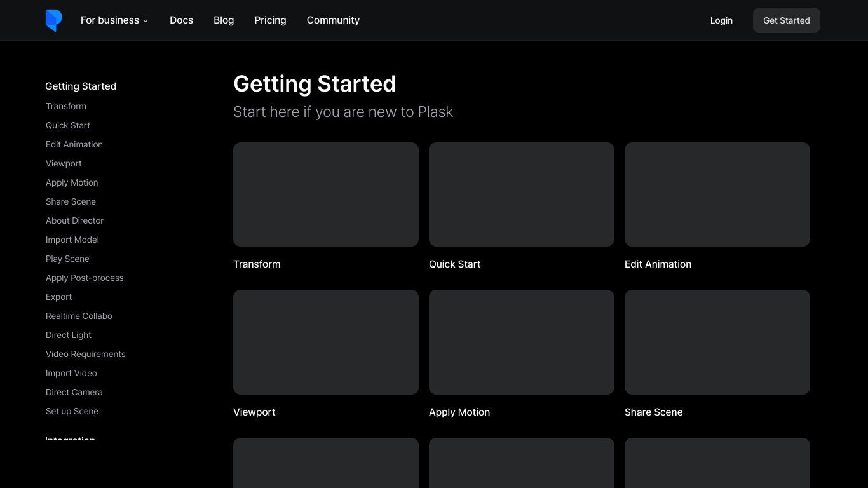Go to the Blog page
This screenshot has width=868, height=488.
224,20
